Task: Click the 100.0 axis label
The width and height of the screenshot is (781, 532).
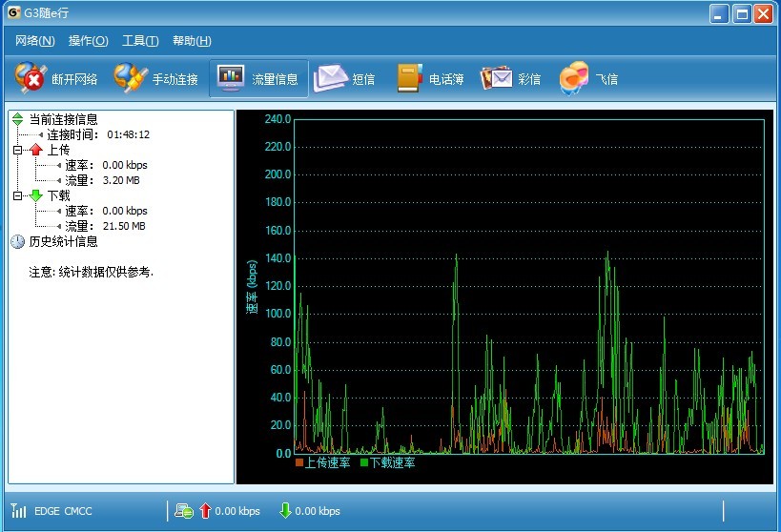Action: pyautogui.click(x=277, y=314)
